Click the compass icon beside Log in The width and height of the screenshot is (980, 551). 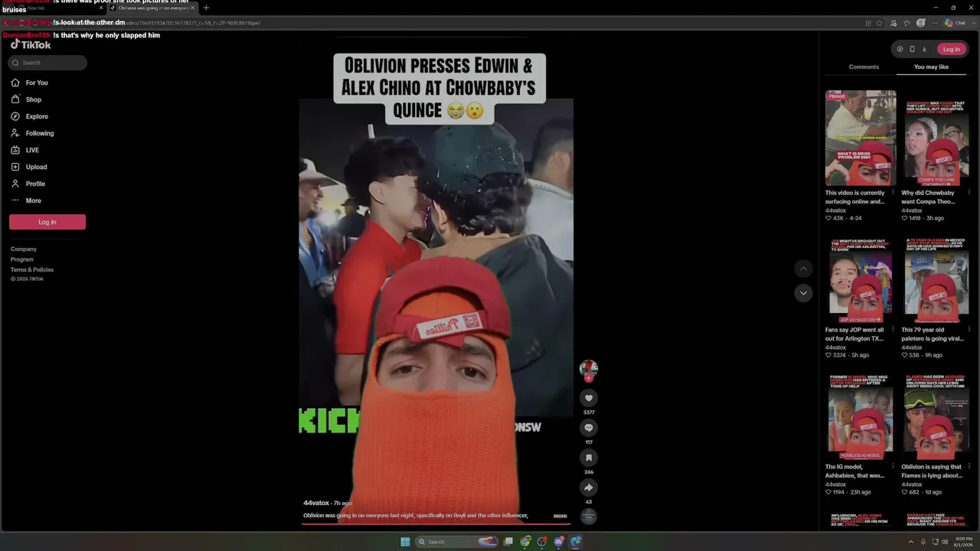coord(900,49)
